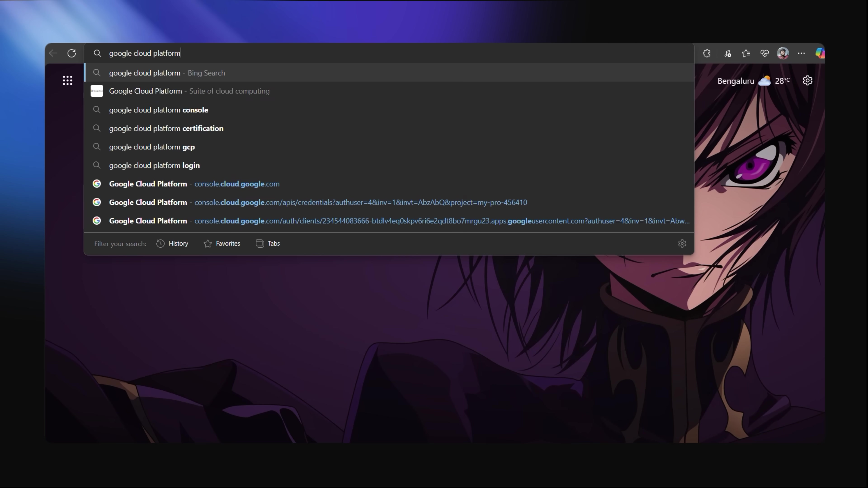Click magnifier icon beside 'certification' suggestion
The height and width of the screenshot is (488, 868).
tap(97, 128)
